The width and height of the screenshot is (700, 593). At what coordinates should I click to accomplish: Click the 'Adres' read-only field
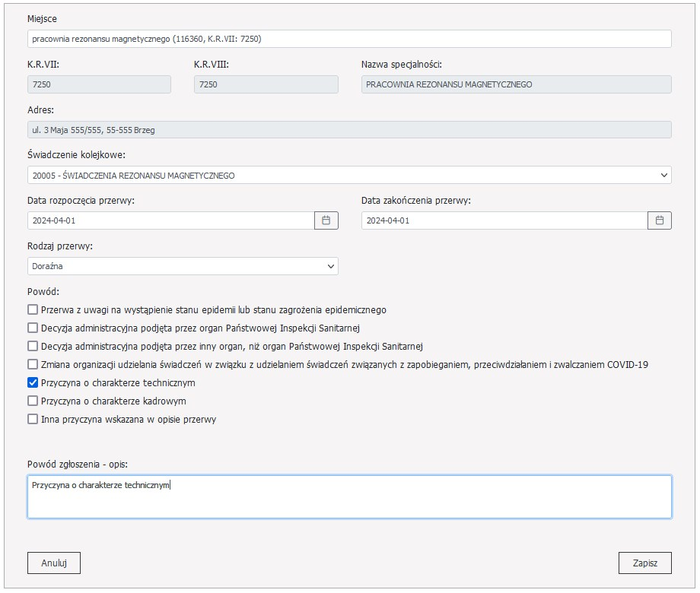pos(349,130)
